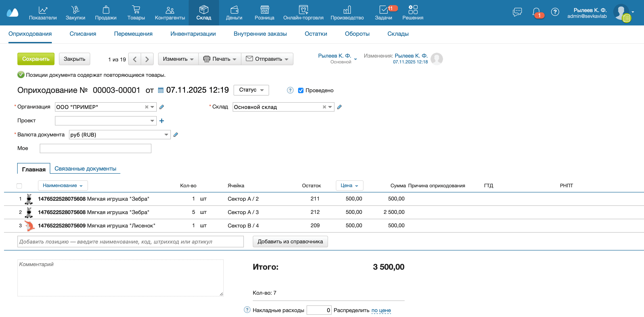
Task: Click Добавить из справочника button
Action: click(x=290, y=242)
